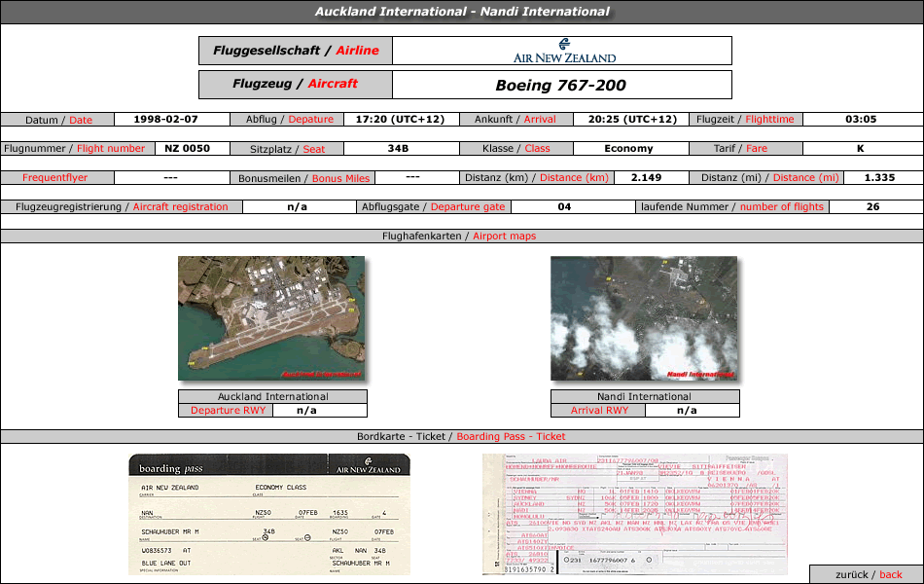
Task: Click the Klasse / Class label
Action: click(516, 149)
